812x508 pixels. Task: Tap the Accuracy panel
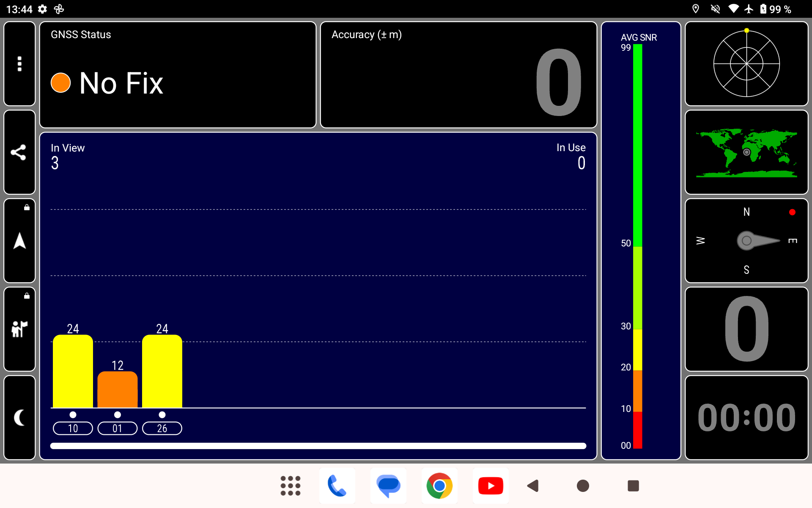click(458, 75)
